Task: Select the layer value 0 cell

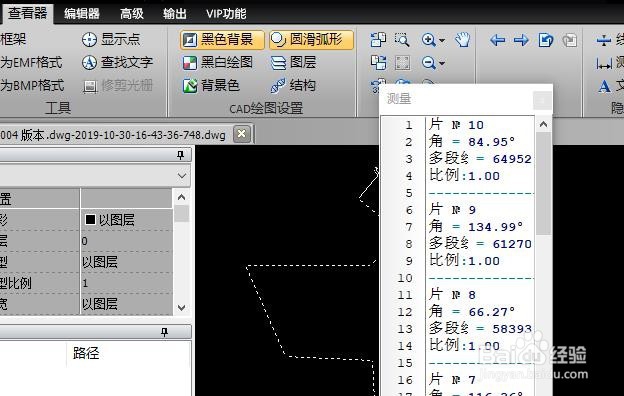Action: click(127, 241)
